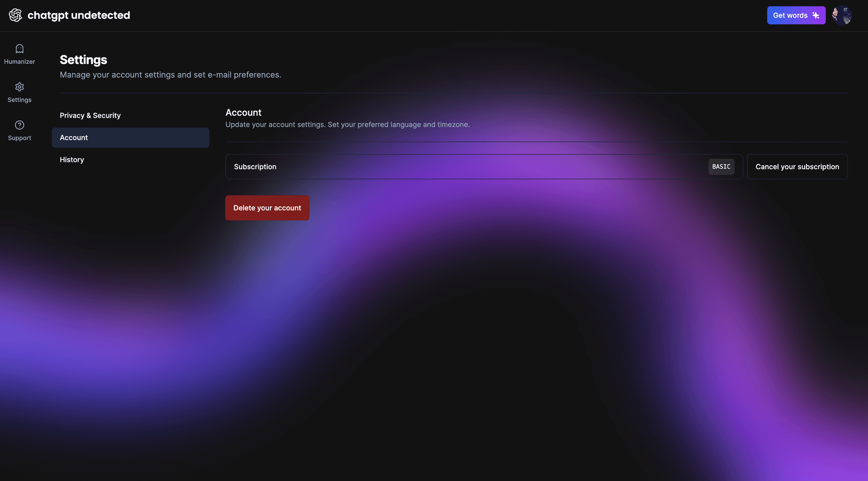Switch to Privacy & Security section
Viewport: 868px width, 481px height.
pyautogui.click(x=90, y=116)
